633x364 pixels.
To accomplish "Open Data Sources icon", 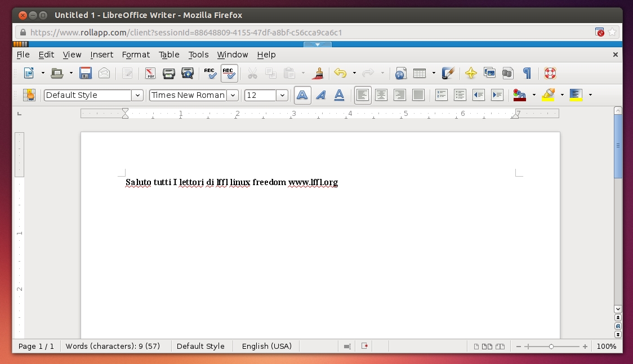I will click(x=507, y=73).
